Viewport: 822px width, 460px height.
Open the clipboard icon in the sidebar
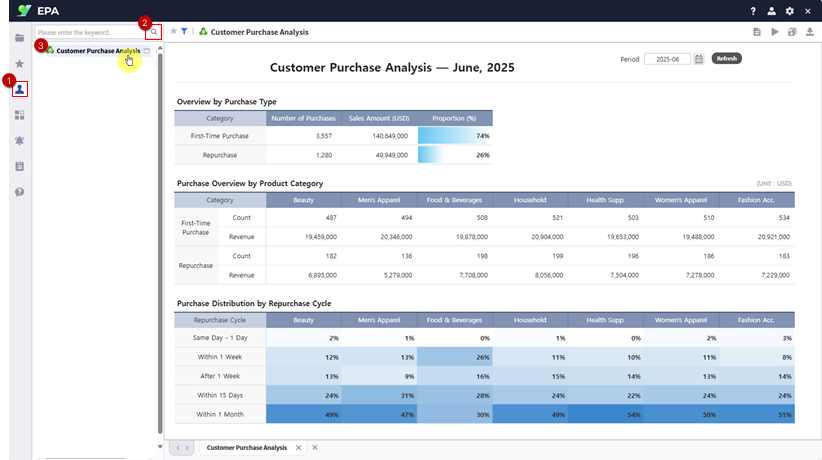point(19,166)
